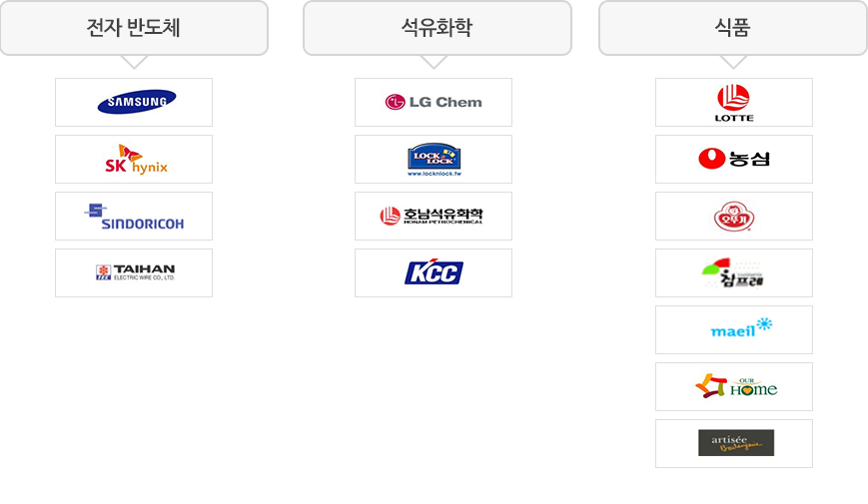Select the SK hynix logo
The width and height of the screenshot is (868, 504).
pyautogui.click(x=134, y=159)
